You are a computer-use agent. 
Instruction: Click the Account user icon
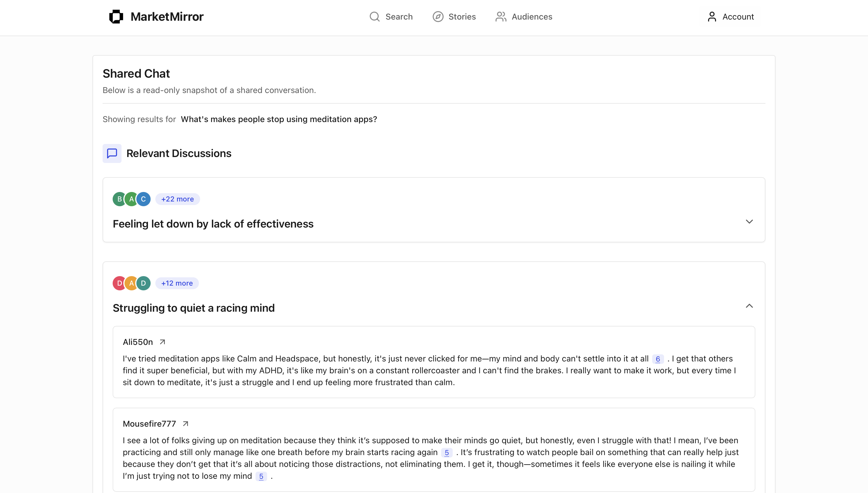712,17
